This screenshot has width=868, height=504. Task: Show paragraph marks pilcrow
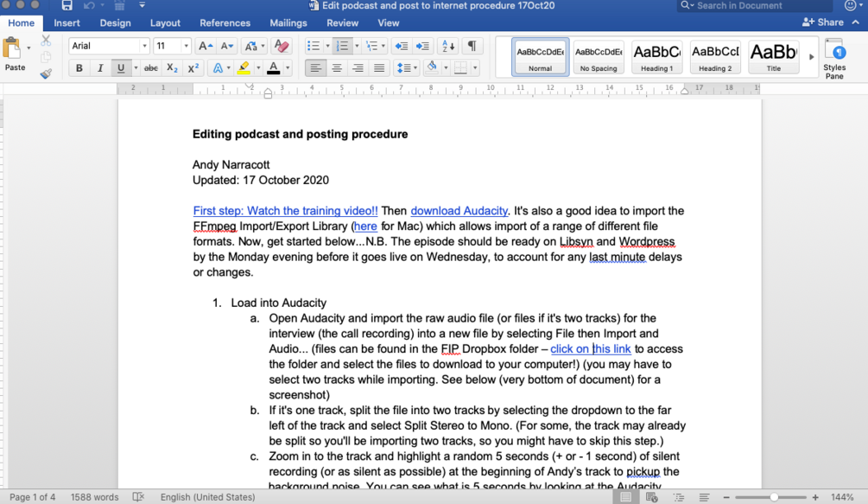(x=472, y=46)
